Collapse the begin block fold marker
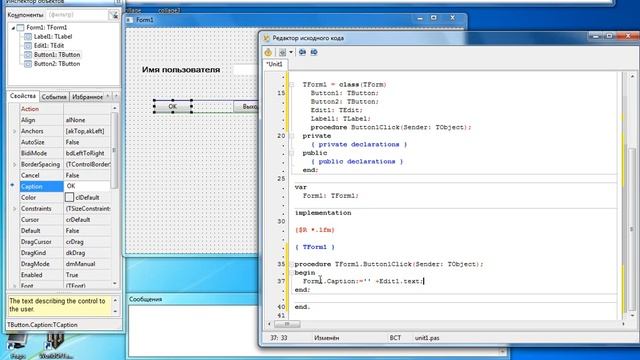This screenshot has width=640, height=360. [291, 273]
